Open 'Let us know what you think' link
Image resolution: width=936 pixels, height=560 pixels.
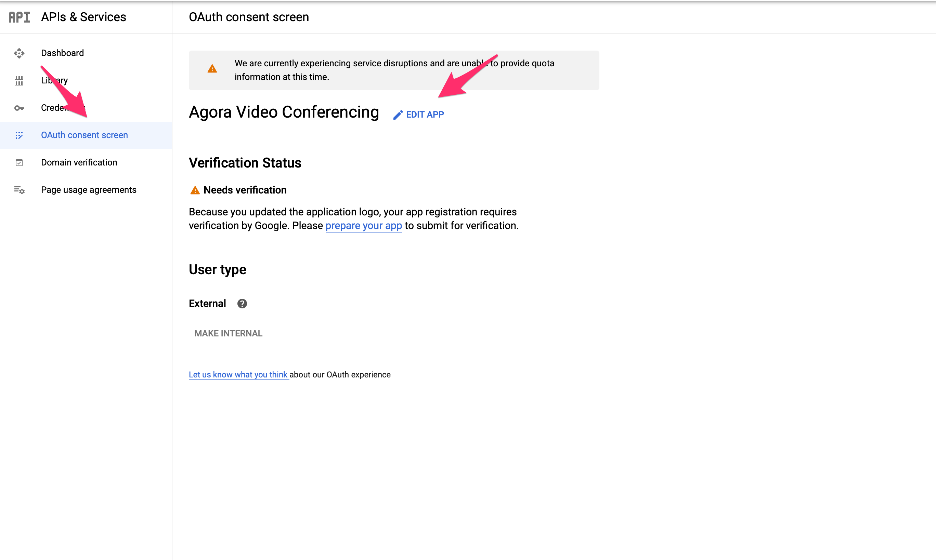coord(238,375)
